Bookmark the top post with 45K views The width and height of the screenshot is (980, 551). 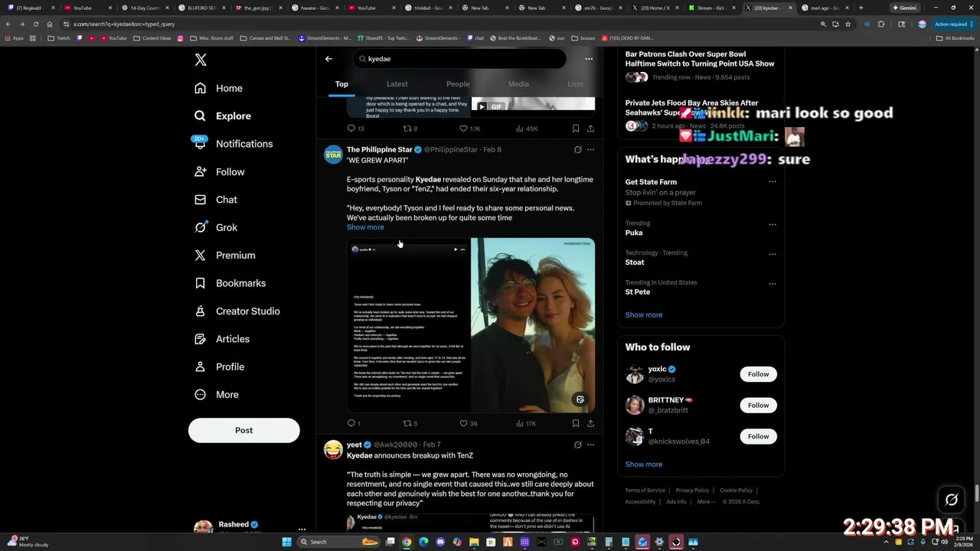[x=576, y=129]
